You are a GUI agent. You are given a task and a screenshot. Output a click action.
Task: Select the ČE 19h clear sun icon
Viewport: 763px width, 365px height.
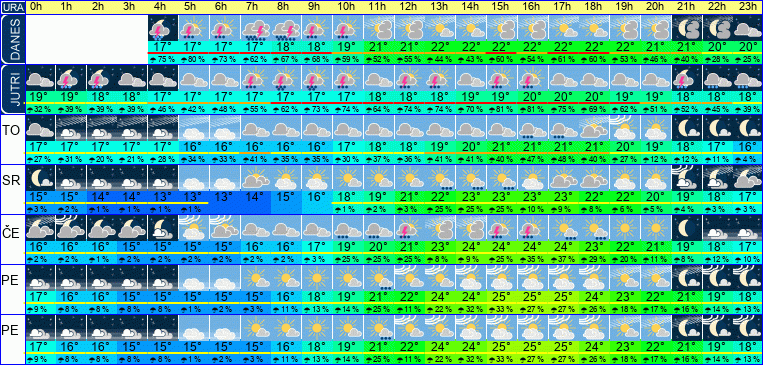(x=625, y=228)
